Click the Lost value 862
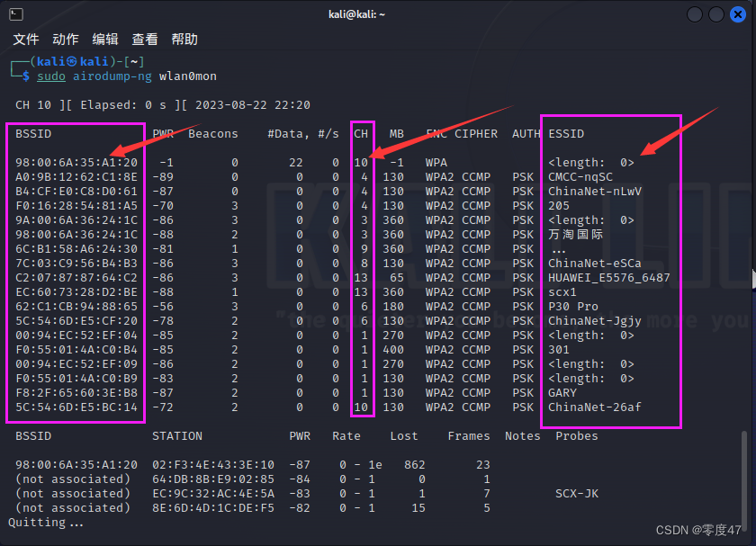Screen dimensions: 756x546 pyautogui.click(x=415, y=464)
